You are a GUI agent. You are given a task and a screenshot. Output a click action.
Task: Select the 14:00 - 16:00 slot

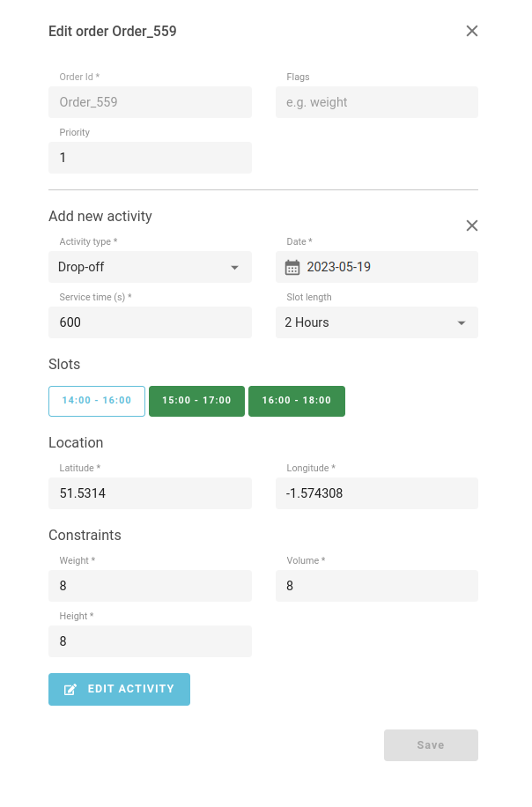pos(97,401)
